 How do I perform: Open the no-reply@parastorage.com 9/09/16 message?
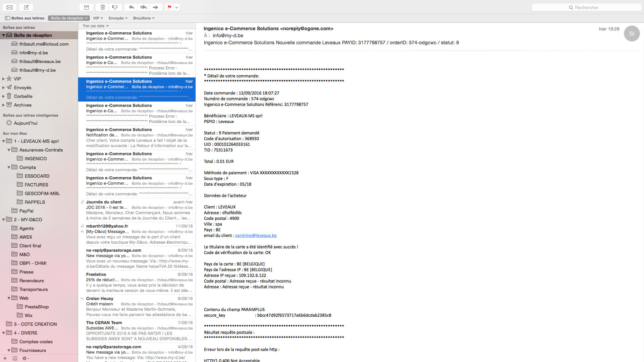(137, 258)
